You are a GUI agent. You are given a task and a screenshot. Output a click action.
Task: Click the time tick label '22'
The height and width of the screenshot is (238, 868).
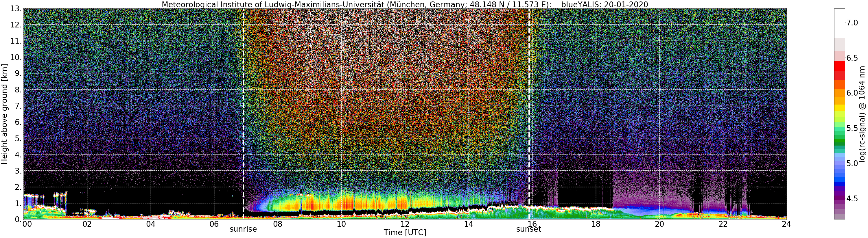click(723, 224)
